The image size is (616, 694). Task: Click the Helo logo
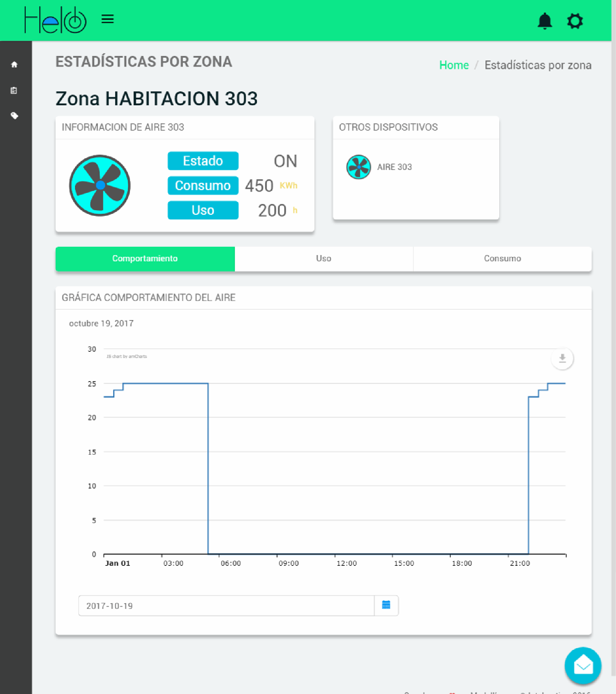tap(55, 19)
